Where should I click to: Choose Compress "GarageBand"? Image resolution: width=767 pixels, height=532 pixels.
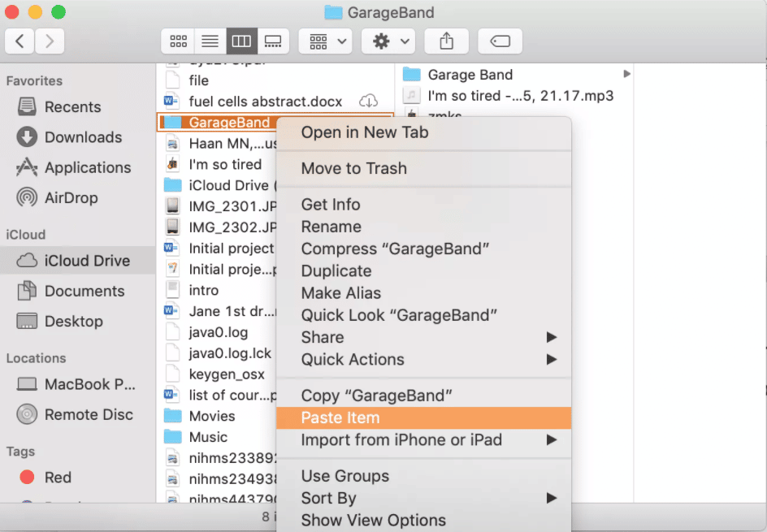coord(423,249)
